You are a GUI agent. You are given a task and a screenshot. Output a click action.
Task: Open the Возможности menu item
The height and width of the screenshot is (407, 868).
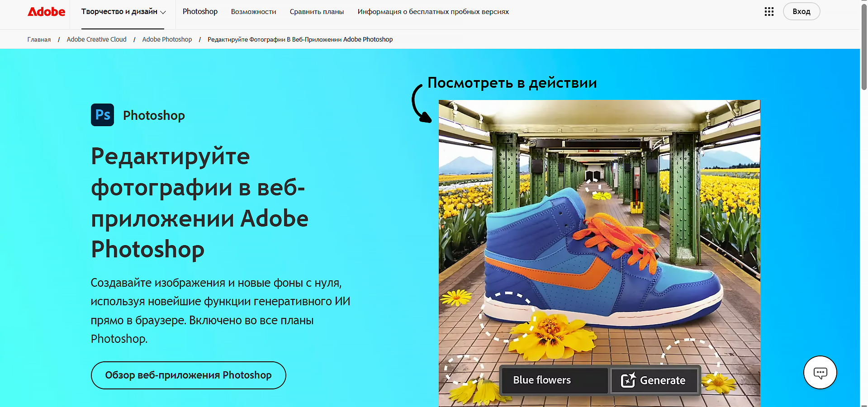tap(254, 12)
